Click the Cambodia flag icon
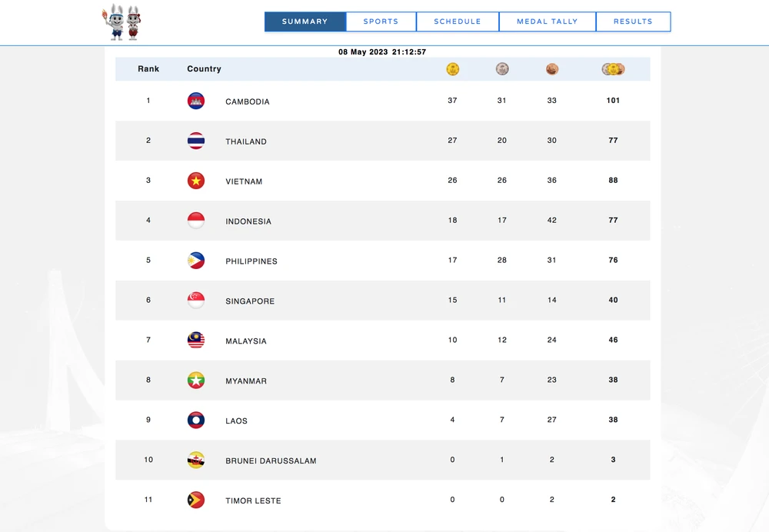 [x=196, y=101]
